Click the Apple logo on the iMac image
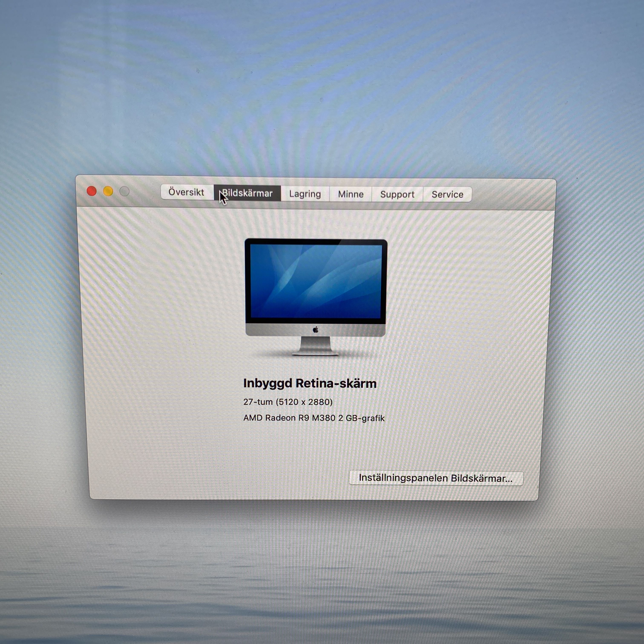The height and width of the screenshot is (644, 644). (315, 330)
